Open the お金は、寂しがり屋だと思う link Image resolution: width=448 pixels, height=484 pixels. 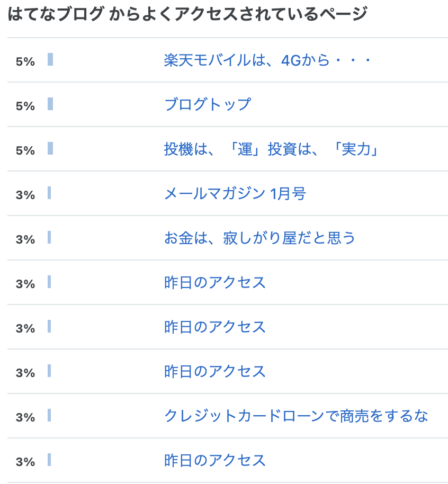259,238
